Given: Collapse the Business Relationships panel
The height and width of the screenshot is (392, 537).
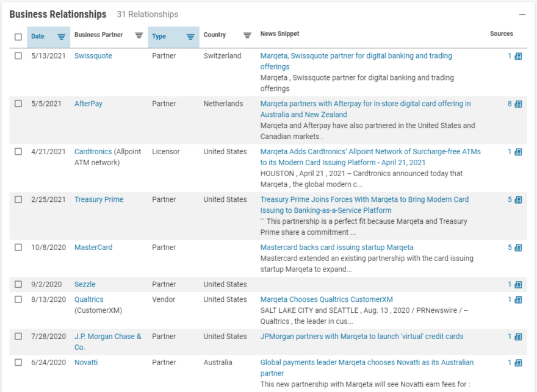Looking at the screenshot, I should [522, 14].
